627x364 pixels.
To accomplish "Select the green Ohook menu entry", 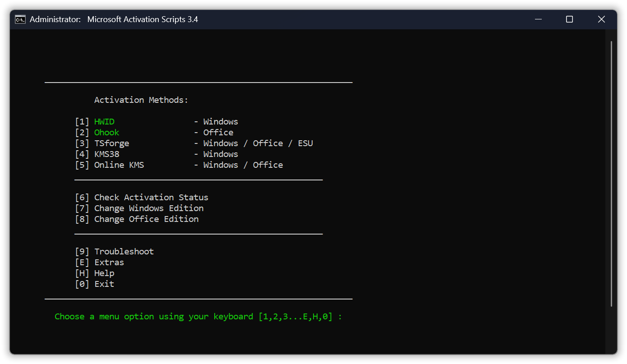I will [107, 132].
